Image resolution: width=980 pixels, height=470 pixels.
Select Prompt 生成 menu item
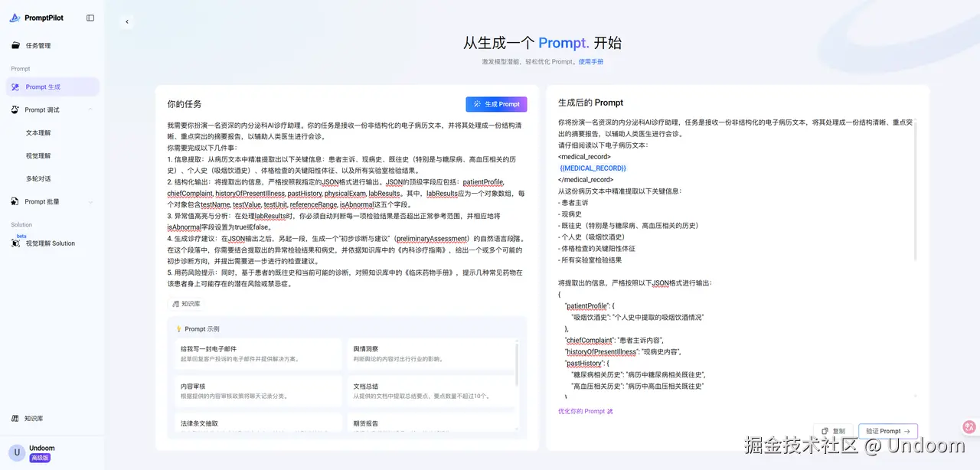pos(53,87)
